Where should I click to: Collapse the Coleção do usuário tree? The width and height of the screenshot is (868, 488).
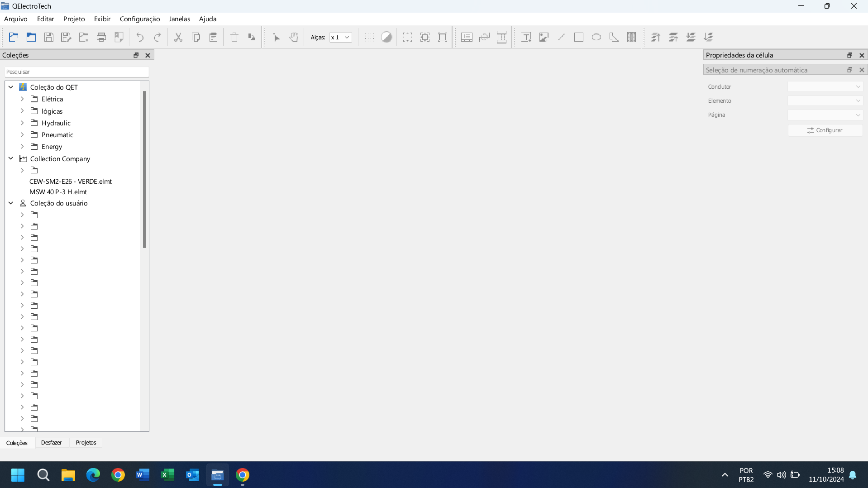click(11, 203)
